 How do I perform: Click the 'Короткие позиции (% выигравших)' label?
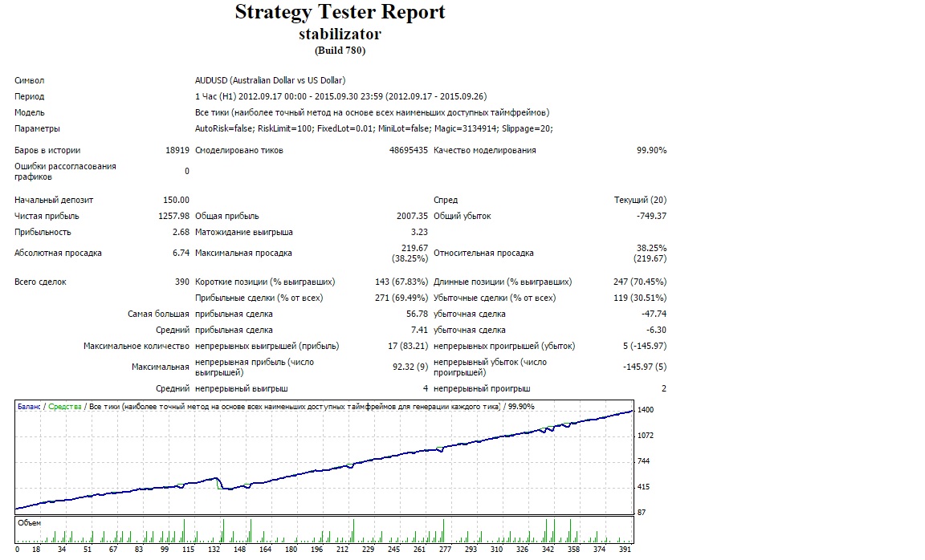(x=265, y=282)
